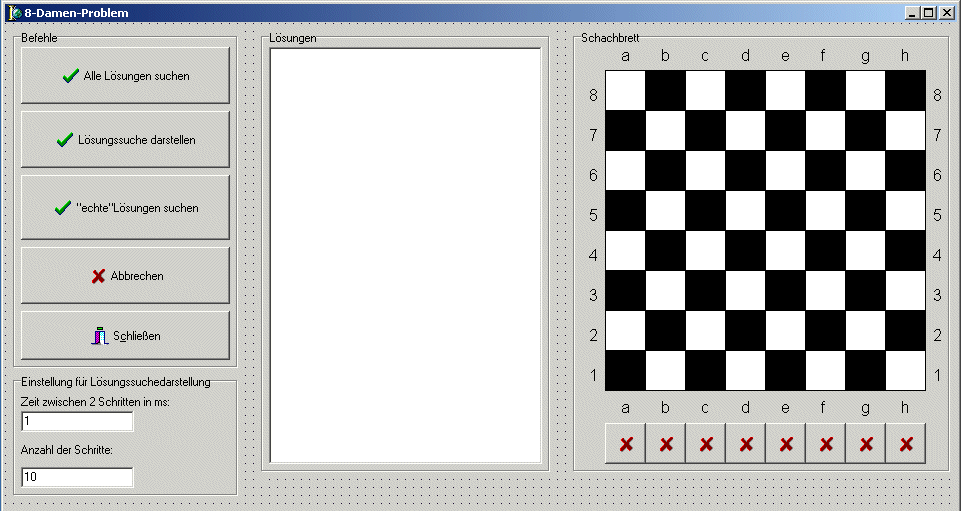Maximize the 8-Damen-Problem window
Viewport: 961px width, 511px height.
coord(929,12)
